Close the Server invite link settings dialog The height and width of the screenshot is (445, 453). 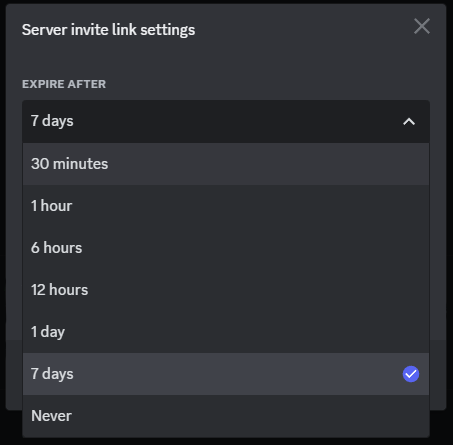point(422,26)
